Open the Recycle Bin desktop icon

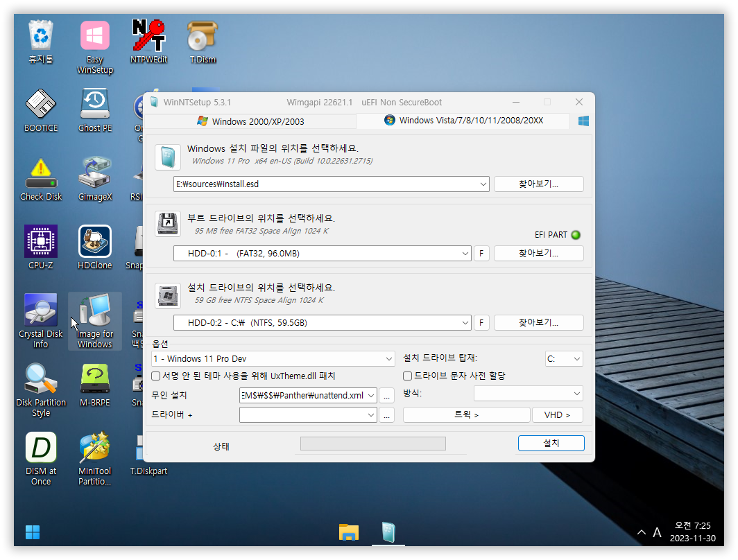(41, 42)
